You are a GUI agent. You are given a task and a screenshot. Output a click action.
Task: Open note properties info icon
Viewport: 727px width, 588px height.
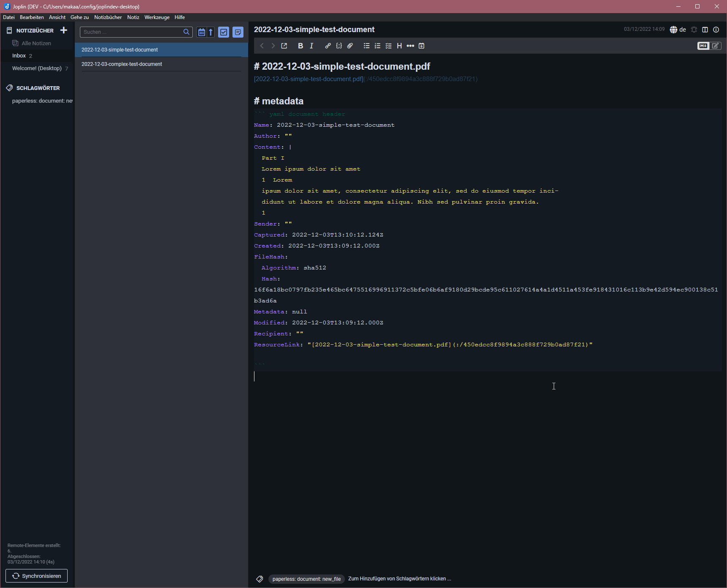(x=716, y=30)
